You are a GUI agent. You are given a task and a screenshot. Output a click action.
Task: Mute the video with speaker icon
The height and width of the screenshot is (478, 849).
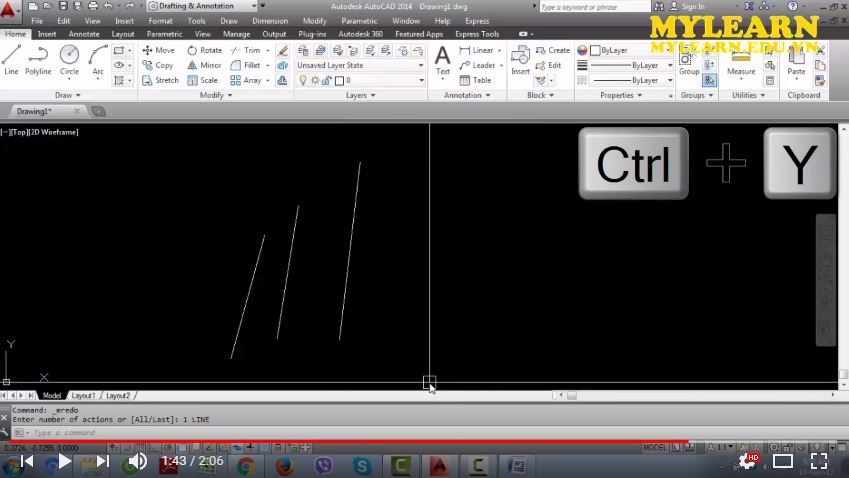click(138, 461)
